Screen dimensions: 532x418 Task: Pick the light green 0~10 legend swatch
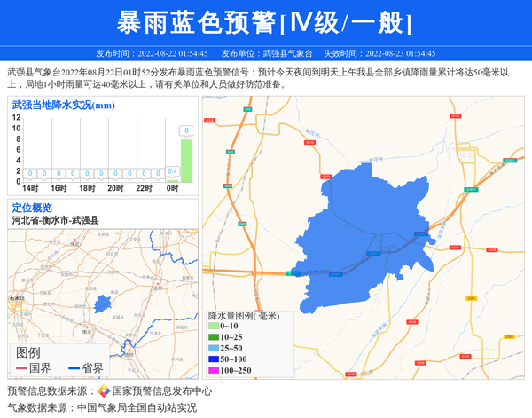214,326
